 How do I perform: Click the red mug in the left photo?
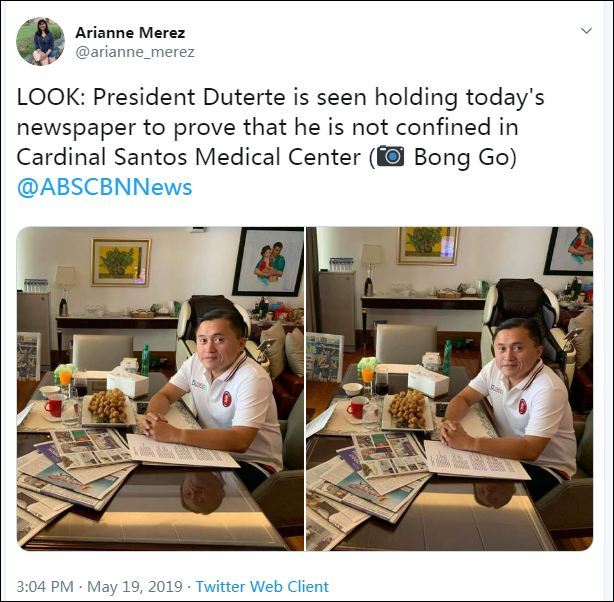pos(54,405)
